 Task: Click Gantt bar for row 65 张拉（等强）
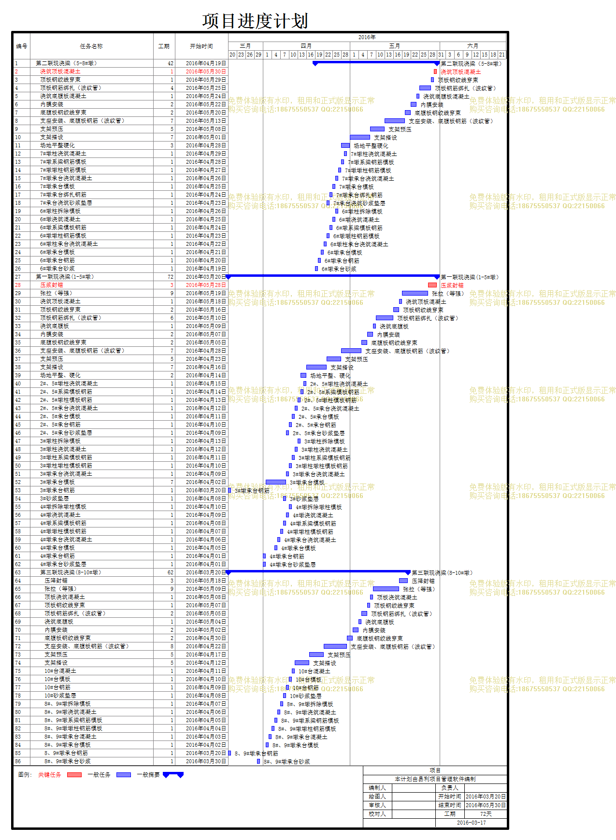pyautogui.click(x=386, y=589)
